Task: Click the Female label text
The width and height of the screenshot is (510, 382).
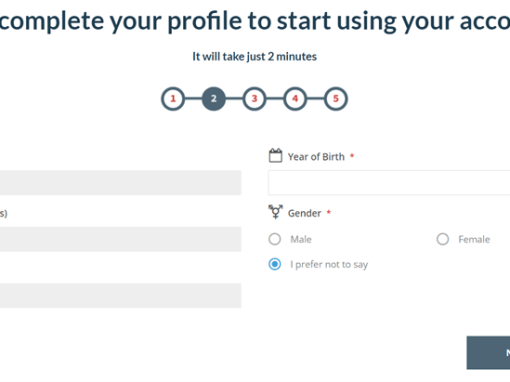Action: point(474,239)
